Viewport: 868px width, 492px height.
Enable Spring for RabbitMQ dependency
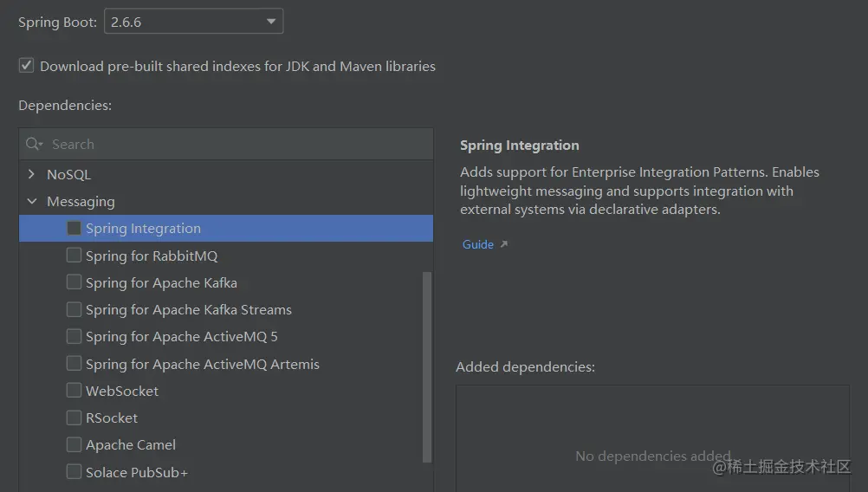point(74,256)
